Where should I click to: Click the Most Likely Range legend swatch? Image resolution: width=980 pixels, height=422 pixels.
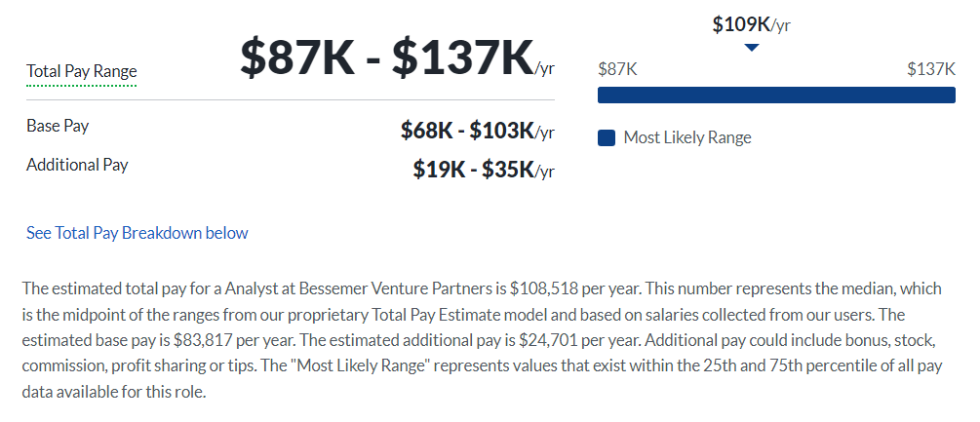click(x=607, y=138)
